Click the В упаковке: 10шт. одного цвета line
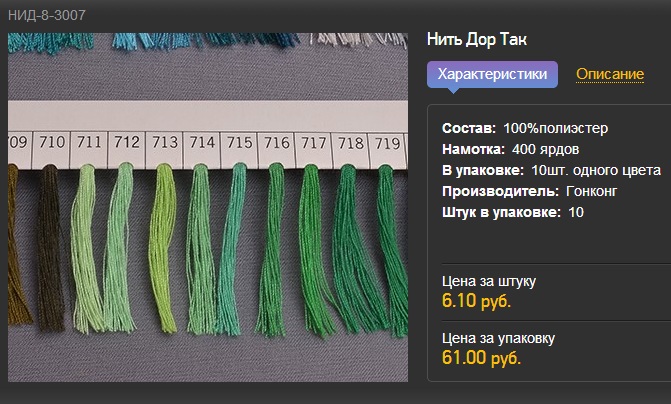This screenshot has height=404, width=671. click(551, 170)
